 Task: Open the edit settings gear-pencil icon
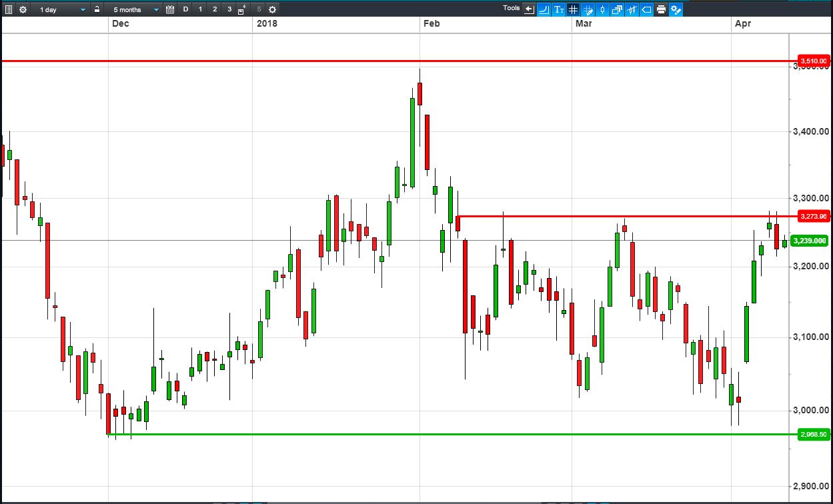point(676,9)
